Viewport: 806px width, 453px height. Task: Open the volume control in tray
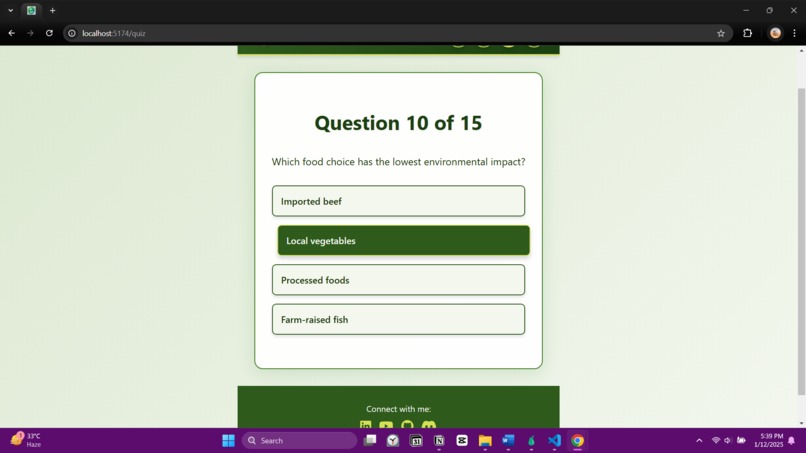coord(728,441)
